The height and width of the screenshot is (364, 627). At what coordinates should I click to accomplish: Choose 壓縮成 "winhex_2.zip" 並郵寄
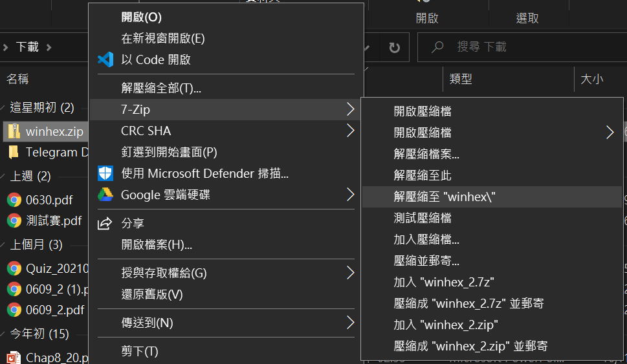tap(492, 346)
